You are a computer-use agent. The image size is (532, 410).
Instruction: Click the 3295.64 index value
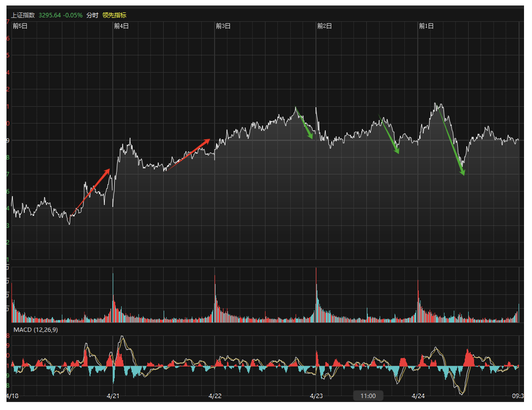(49, 15)
